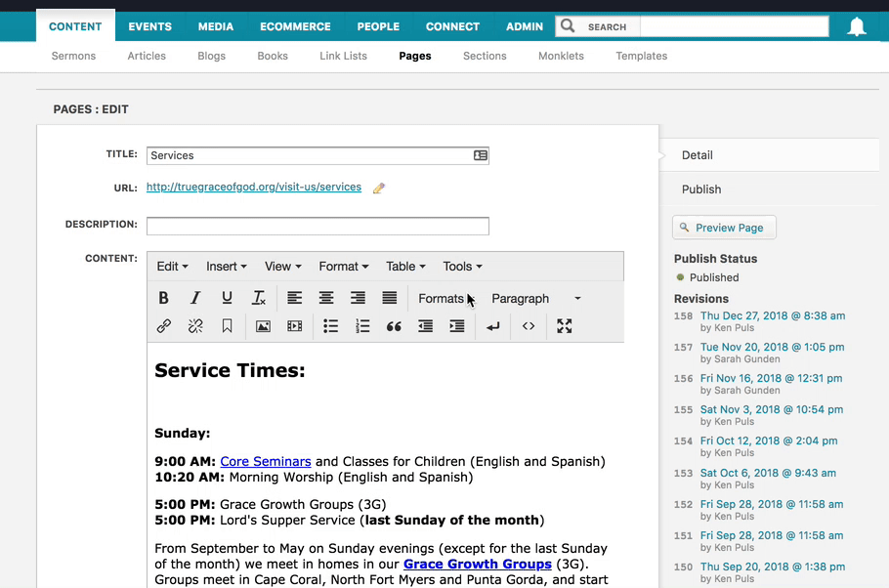Decrease indent of paragraph
Screen dimensions: 889x588
(425, 326)
